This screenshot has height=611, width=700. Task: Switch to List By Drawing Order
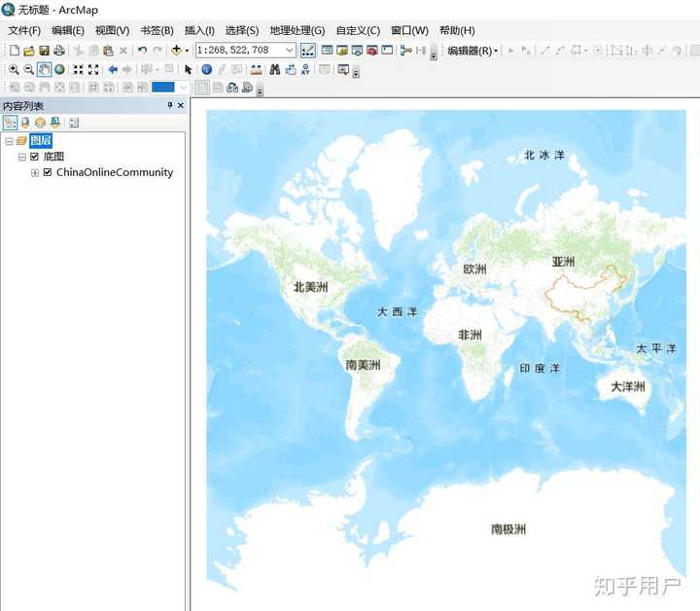[x=11, y=123]
